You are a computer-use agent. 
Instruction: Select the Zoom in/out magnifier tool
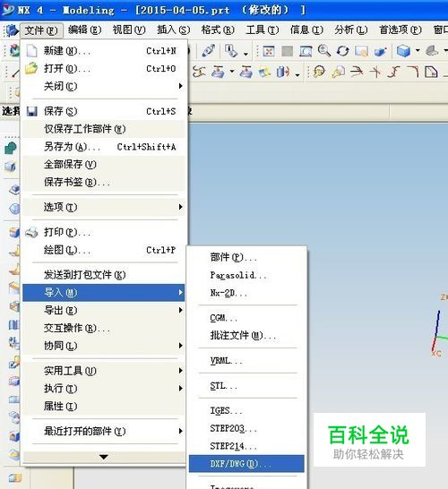[x=324, y=50]
